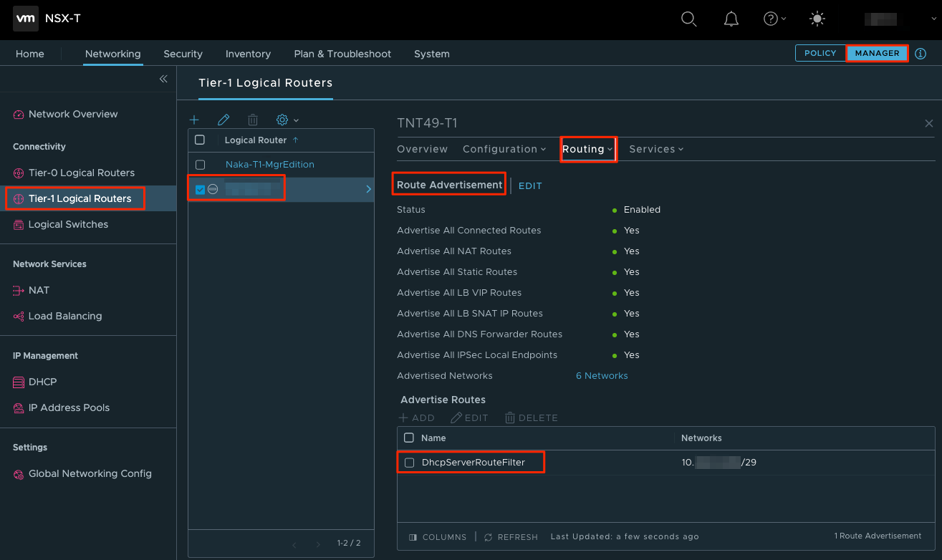Open the COLUMNS chooser
The width and height of the screenshot is (942, 560).
438,536
